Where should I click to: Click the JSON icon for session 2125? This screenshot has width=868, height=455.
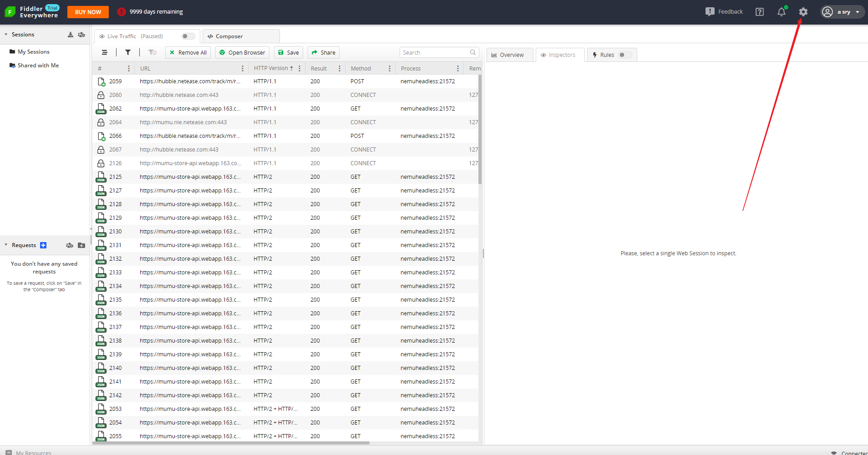click(101, 177)
